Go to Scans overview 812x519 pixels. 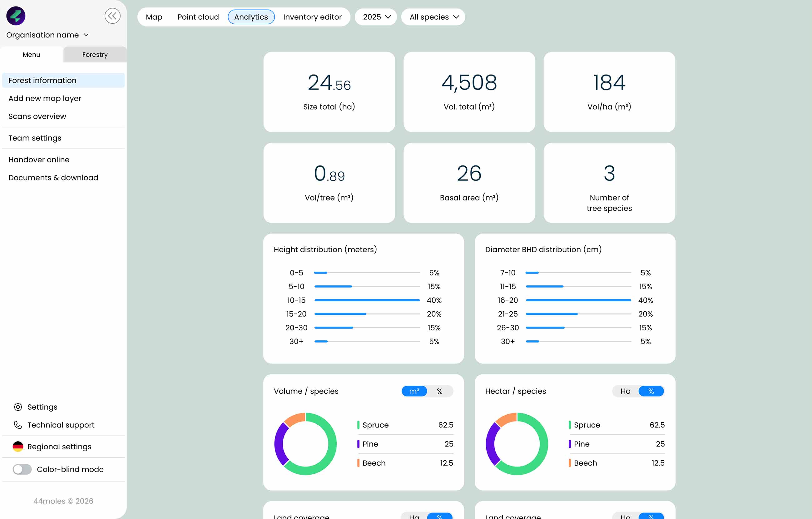(x=37, y=116)
